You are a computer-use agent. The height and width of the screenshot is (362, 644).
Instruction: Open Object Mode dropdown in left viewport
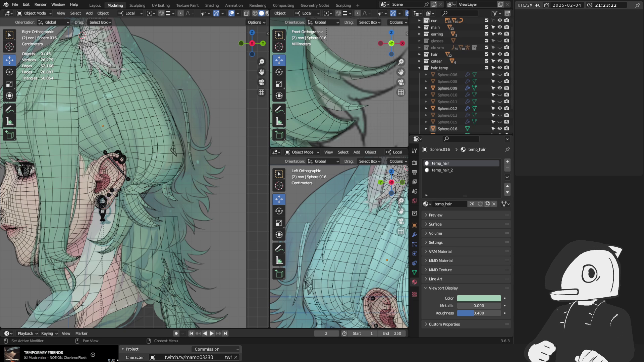click(35, 13)
